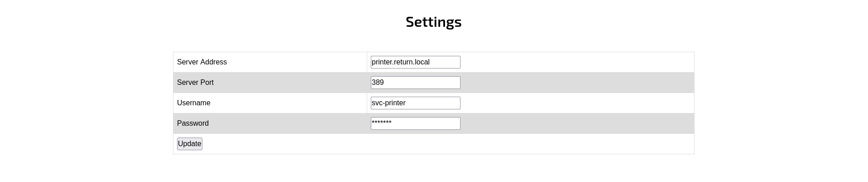Screen dimensions: 868x182
Task: Click gray empty area right of Server Port field
Action: tap(575, 83)
